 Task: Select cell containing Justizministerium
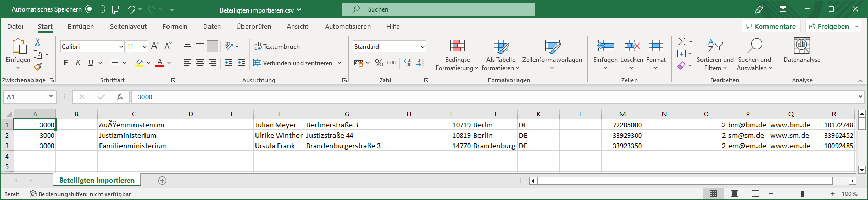click(x=133, y=135)
